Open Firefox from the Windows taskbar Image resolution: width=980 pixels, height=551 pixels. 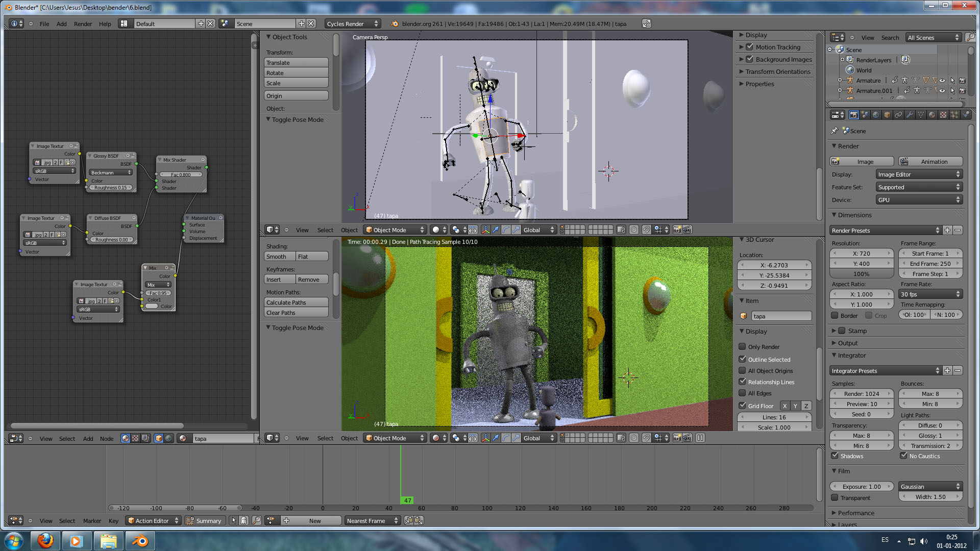pos(45,541)
